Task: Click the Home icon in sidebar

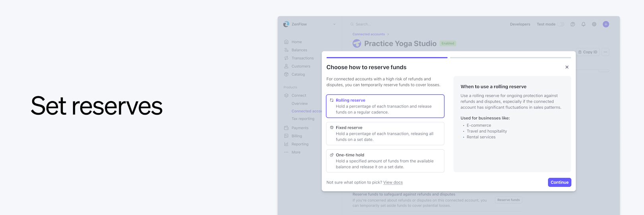Action: coord(286,42)
